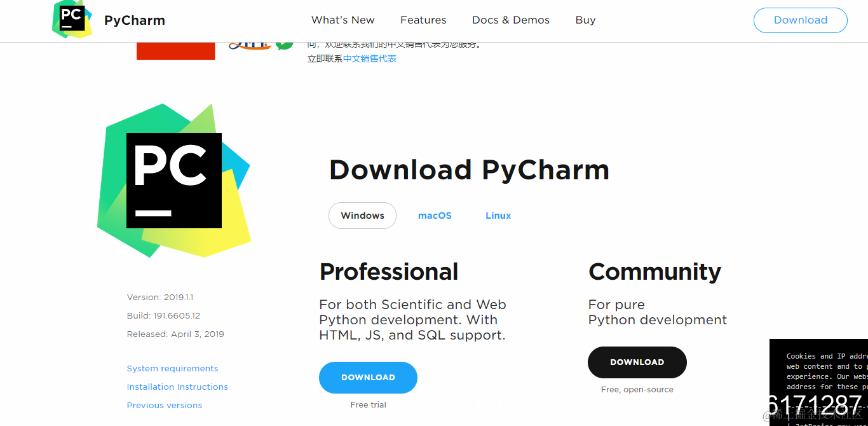Click the PyCharm logo icon in header
This screenshot has width=868, height=426.
(x=72, y=19)
